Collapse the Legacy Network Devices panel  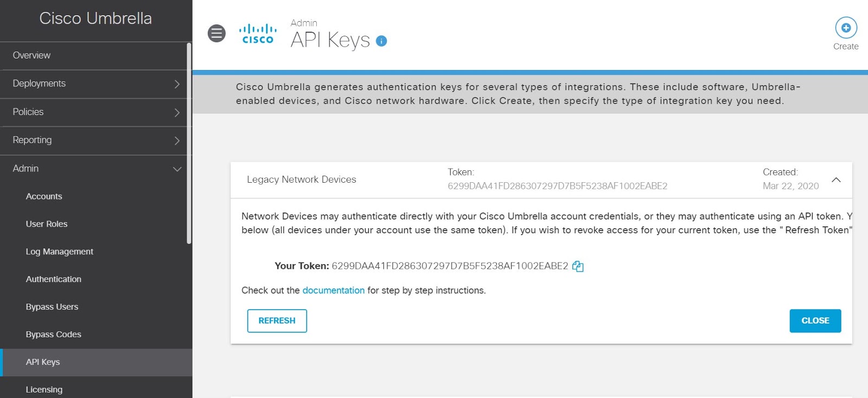[x=836, y=179]
